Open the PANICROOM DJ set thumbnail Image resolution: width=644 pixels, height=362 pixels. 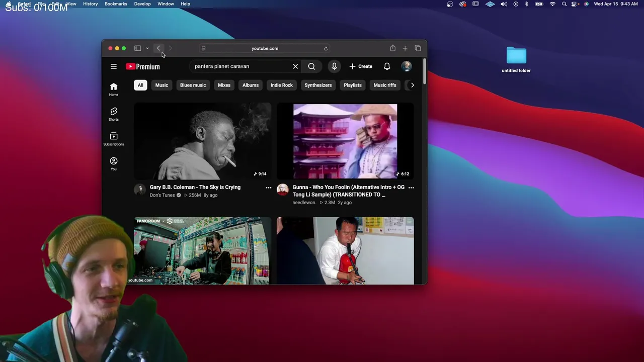(203, 250)
